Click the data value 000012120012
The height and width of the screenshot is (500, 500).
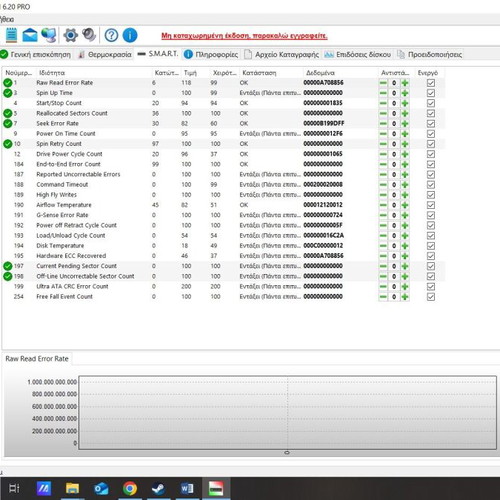tap(323, 205)
